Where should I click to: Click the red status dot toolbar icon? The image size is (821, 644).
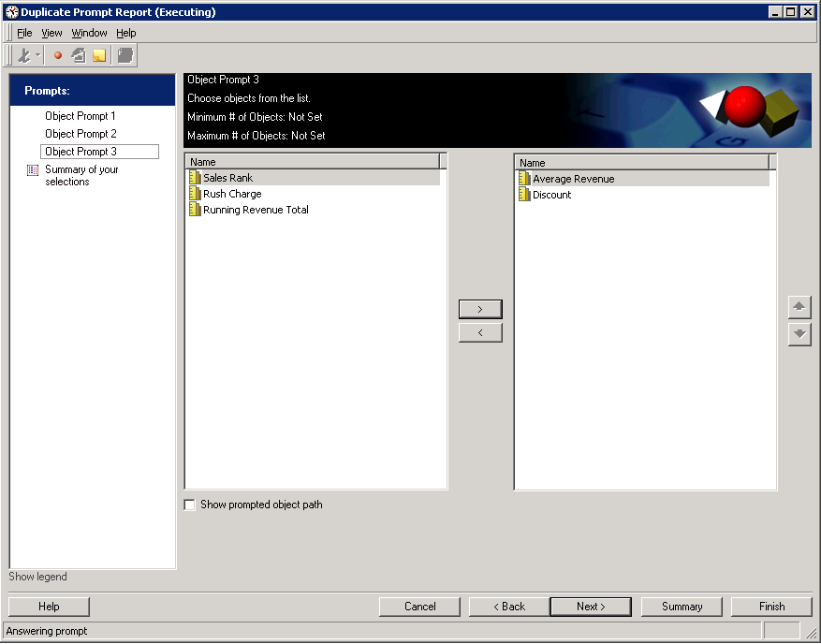click(x=58, y=54)
